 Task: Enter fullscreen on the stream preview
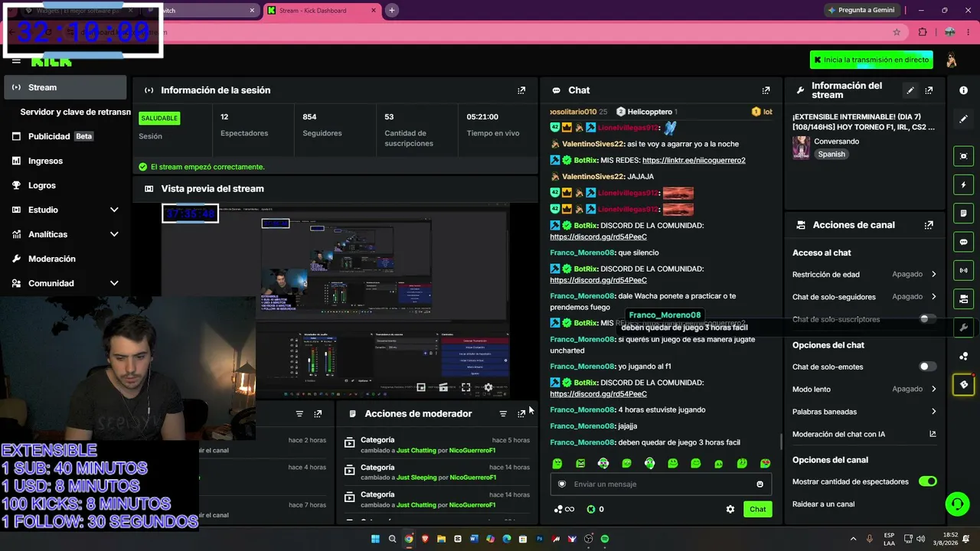[x=465, y=388]
